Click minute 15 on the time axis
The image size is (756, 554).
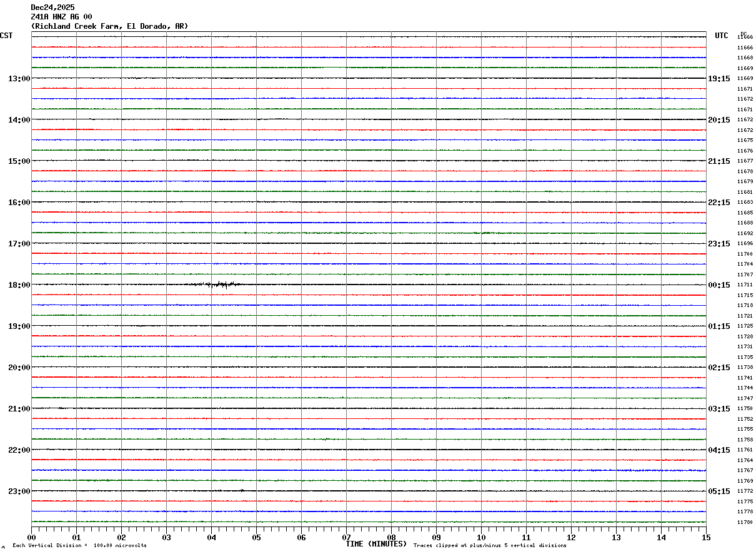point(706,537)
